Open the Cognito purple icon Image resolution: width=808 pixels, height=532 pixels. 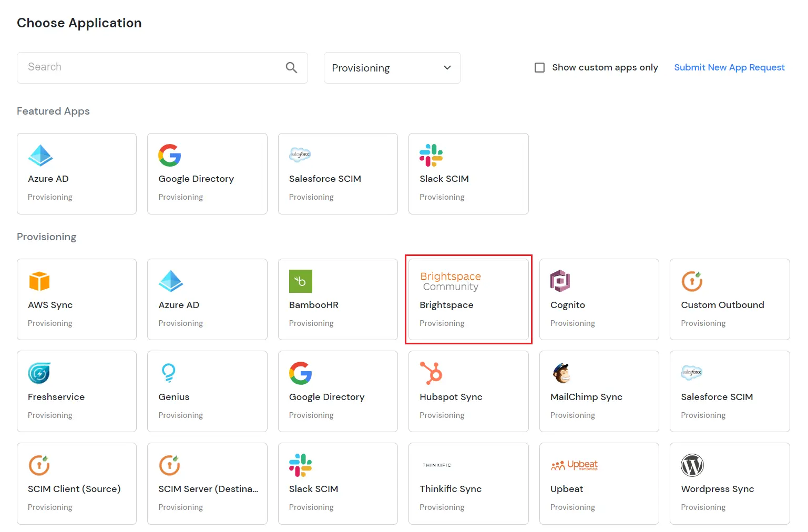coord(560,281)
